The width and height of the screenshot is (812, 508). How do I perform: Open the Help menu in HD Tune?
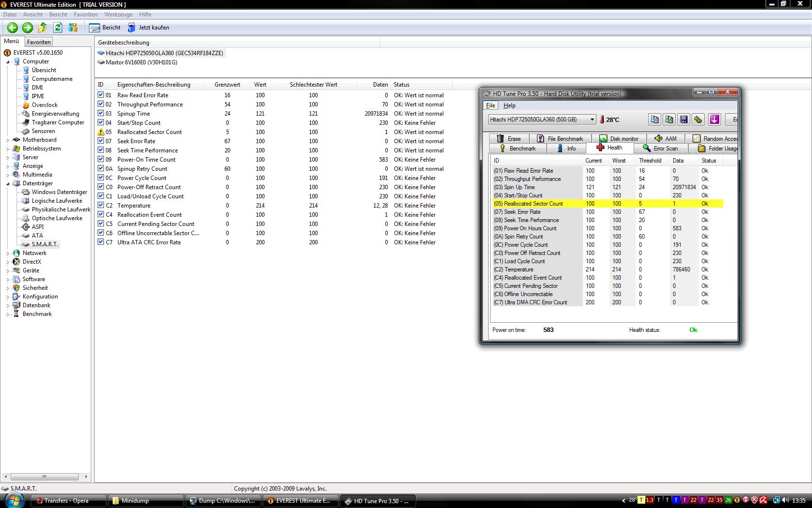tap(509, 105)
